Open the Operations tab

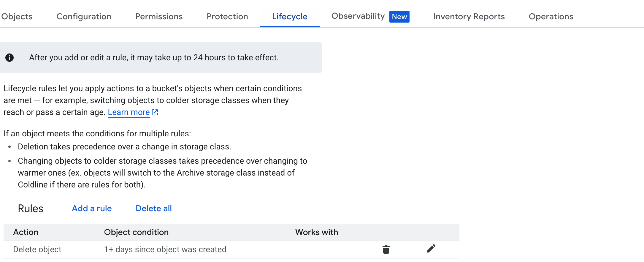click(551, 17)
